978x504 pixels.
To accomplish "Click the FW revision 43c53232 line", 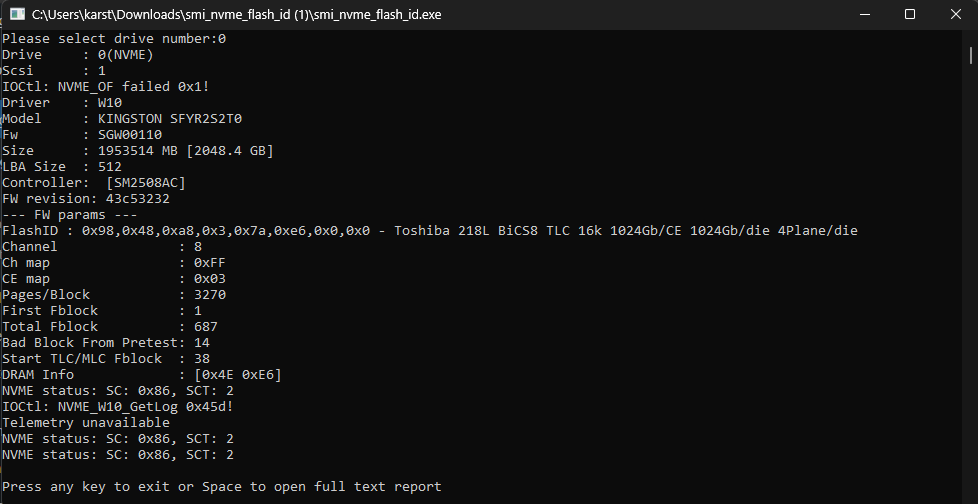I will coord(86,198).
